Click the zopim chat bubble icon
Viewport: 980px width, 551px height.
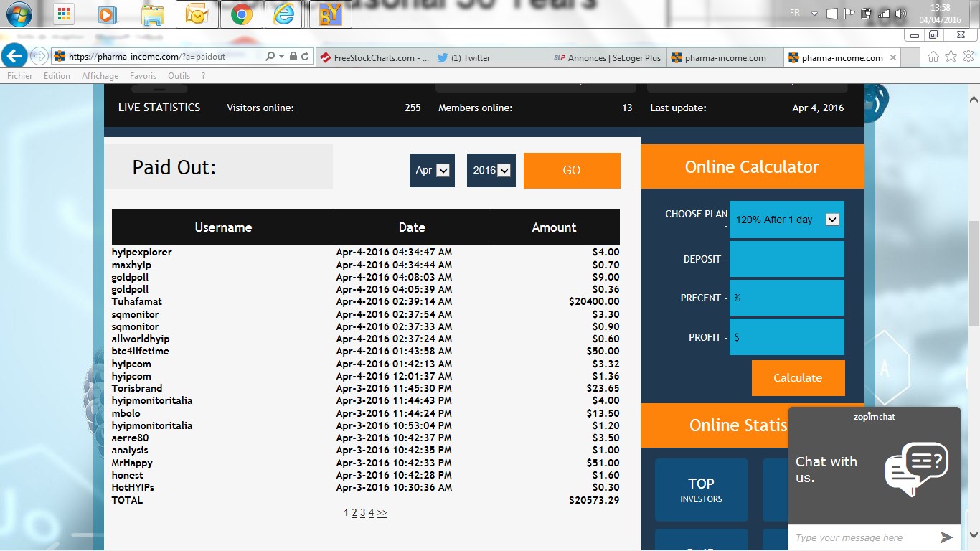[x=916, y=468]
